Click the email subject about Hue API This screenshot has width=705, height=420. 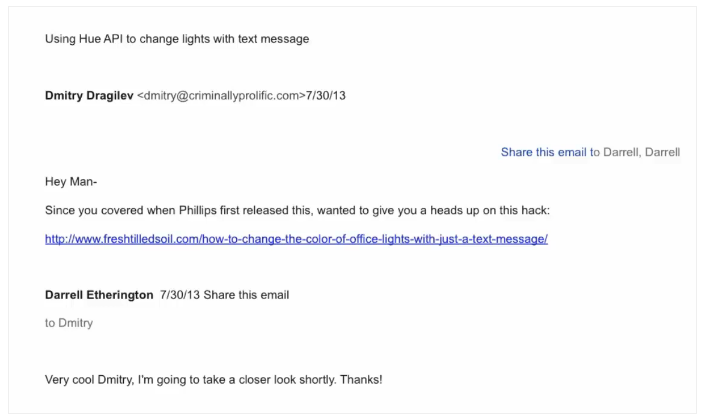pos(177,39)
